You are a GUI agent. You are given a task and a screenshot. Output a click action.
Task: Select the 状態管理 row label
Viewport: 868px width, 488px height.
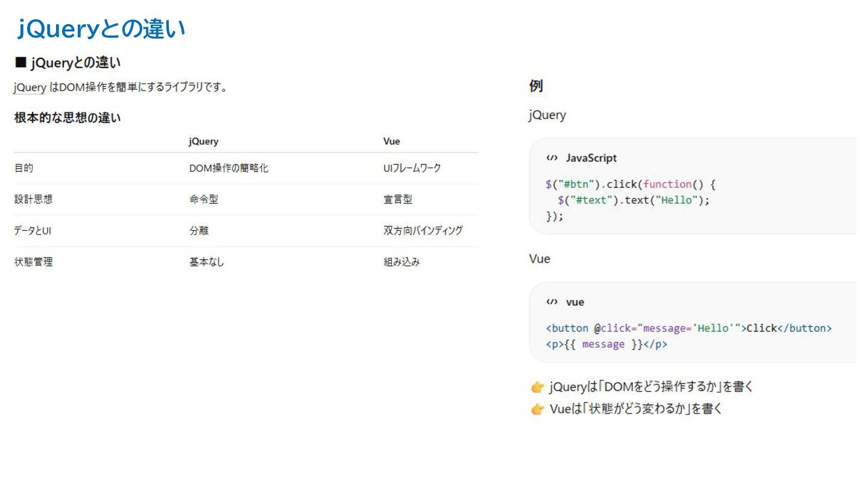pyautogui.click(x=33, y=262)
